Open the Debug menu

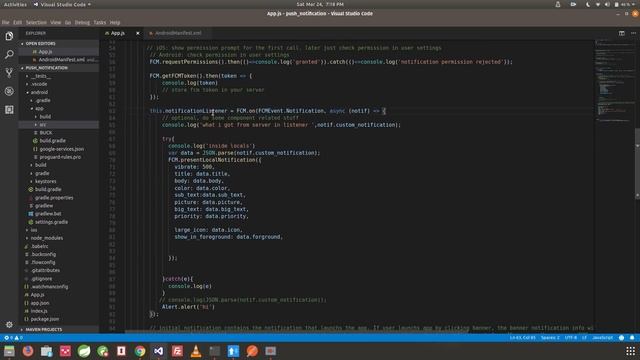click(x=82, y=22)
